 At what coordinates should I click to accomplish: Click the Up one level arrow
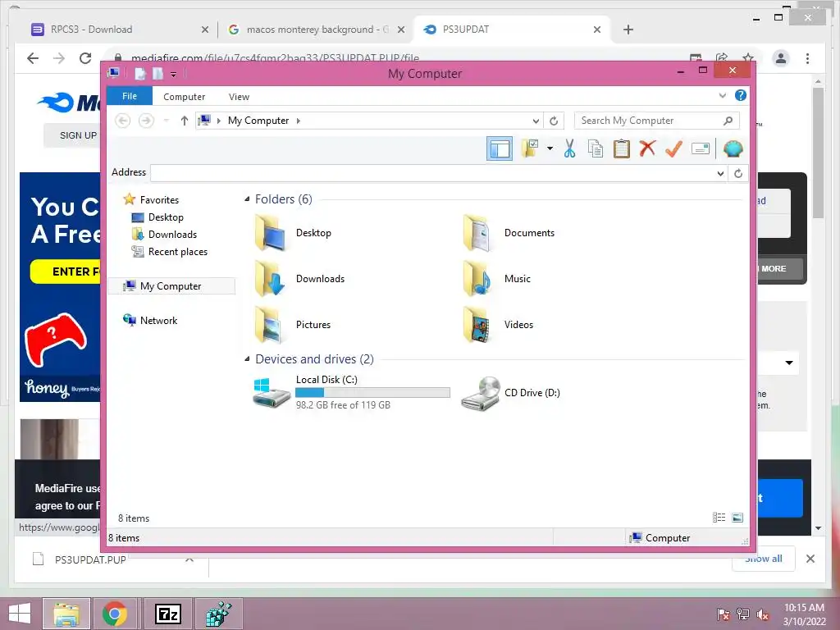click(x=185, y=121)
